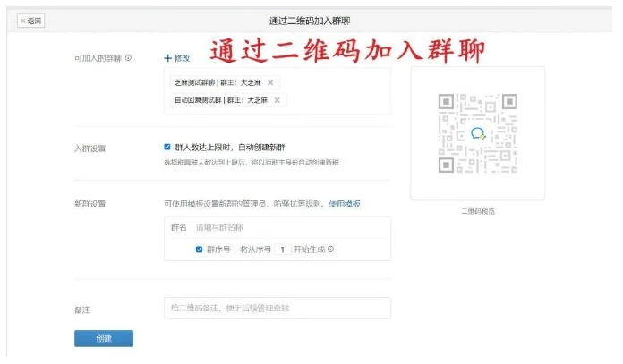The image size is (623, 364).
Task: Click the plus icon next to 修改
Action: (x=167, y=58)
